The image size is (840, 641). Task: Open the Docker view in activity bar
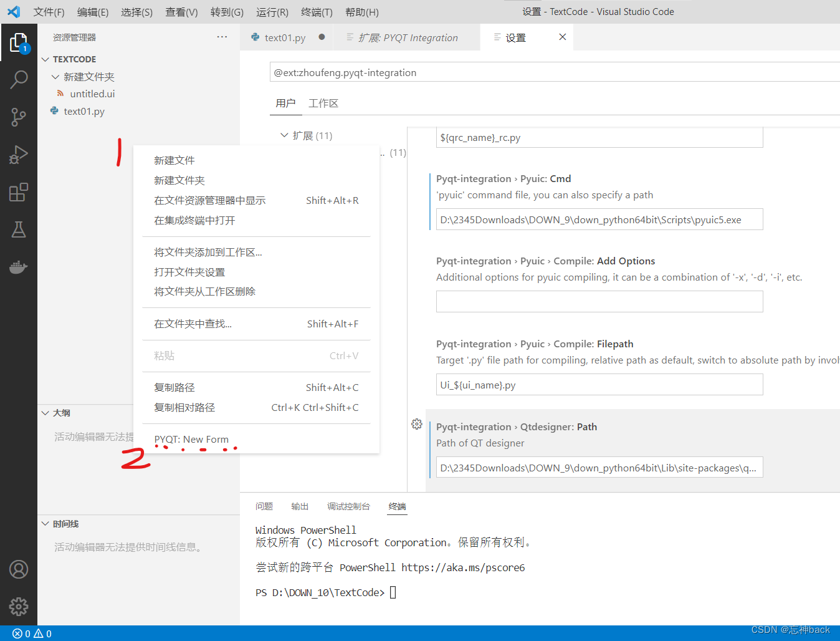pos(19,267)
